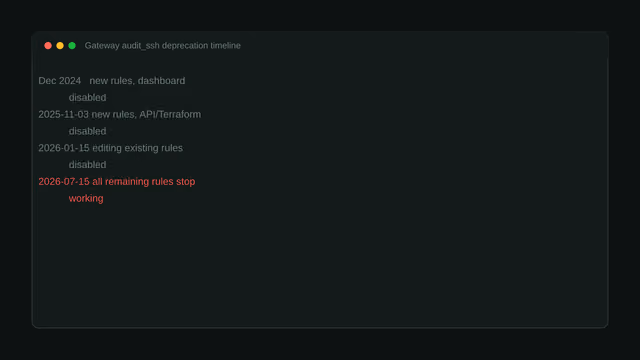Select the 2026-01-15 timeline date
This screenshot has width=640, height=360.
tap(64, 148)
